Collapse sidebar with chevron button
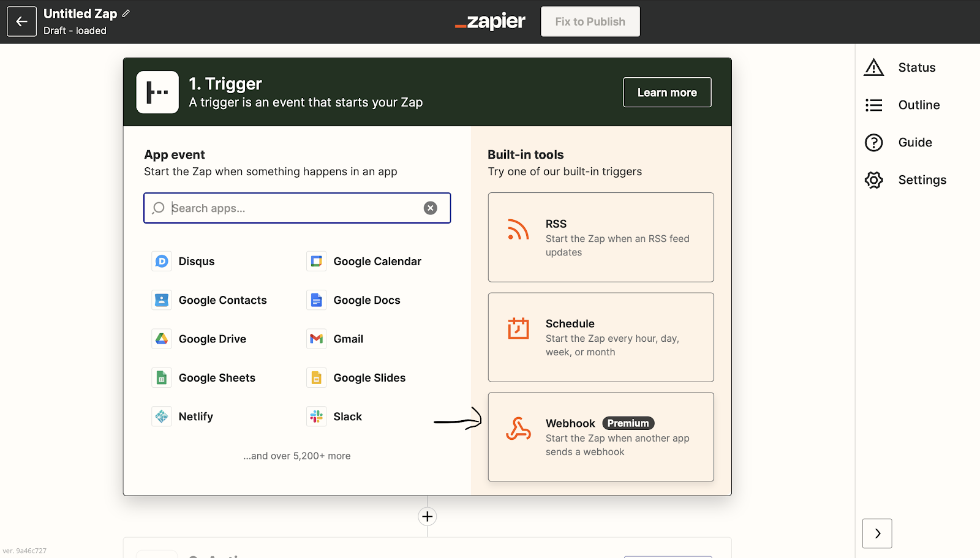The width and height of the screenshot is (980, 558). click(x=877, y=533)
